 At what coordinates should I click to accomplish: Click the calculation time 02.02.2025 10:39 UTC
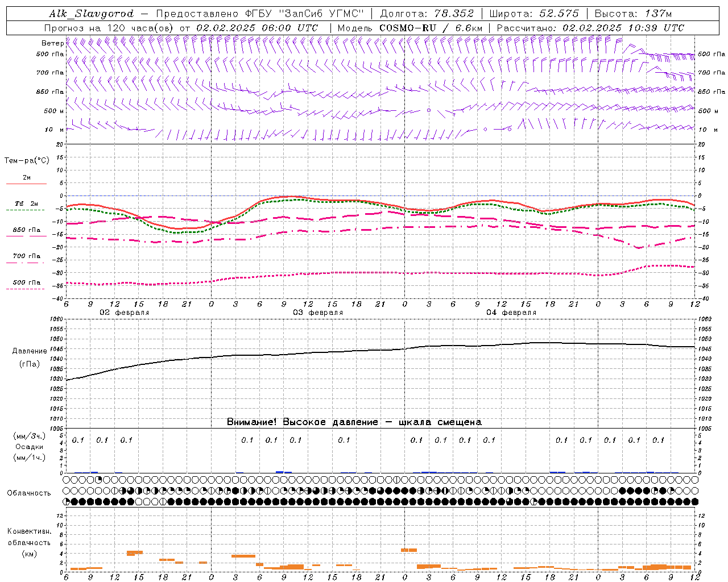(x=623, y=28)
